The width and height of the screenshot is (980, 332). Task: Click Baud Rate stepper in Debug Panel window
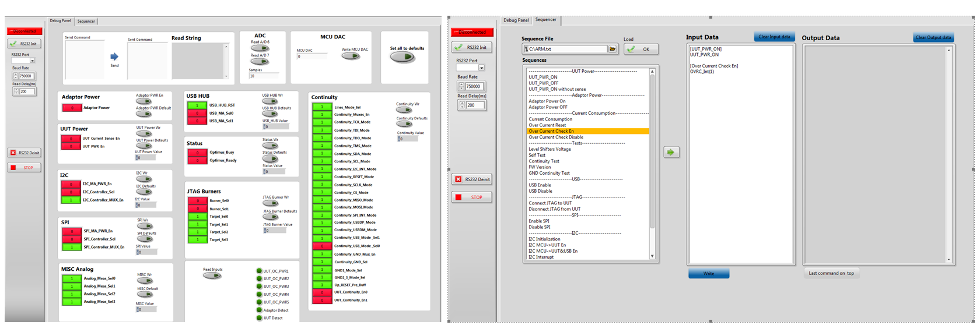click(x=15, y=76)
